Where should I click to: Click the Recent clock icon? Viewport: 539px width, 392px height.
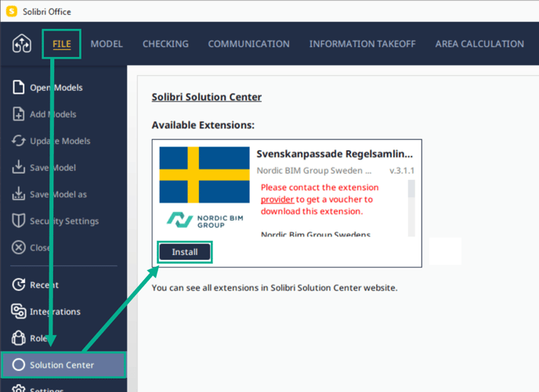click(x=19, y=285)
